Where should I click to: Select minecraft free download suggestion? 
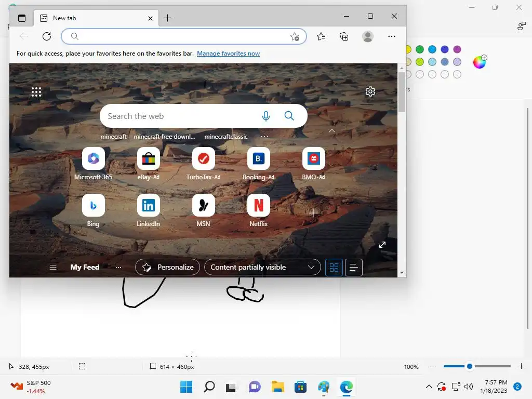point(164,137)
